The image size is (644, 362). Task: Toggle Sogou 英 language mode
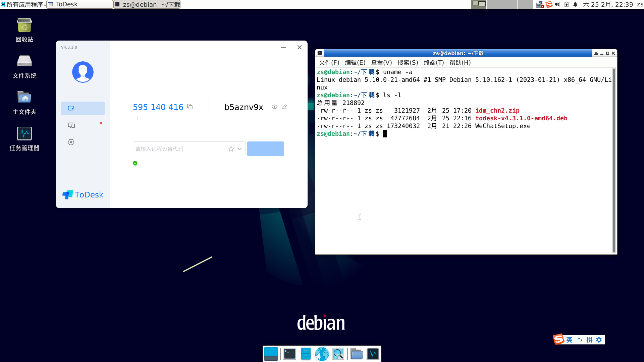(569, 340)
